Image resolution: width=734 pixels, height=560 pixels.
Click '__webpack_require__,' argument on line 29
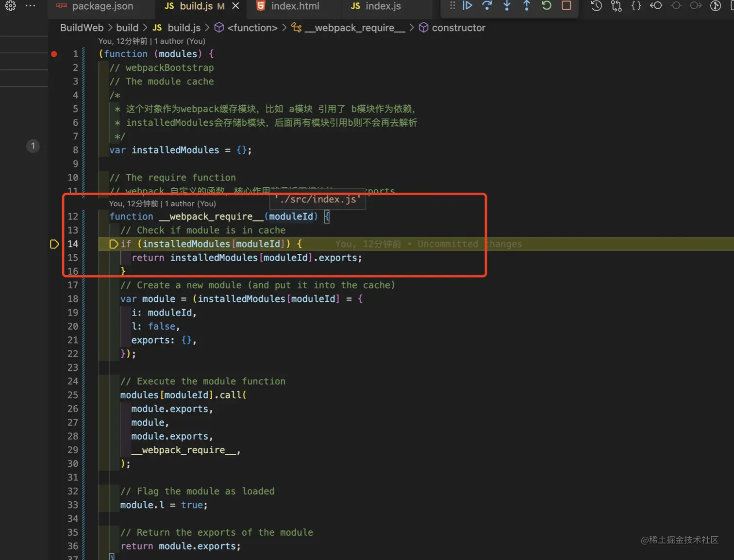click(186, 450)
